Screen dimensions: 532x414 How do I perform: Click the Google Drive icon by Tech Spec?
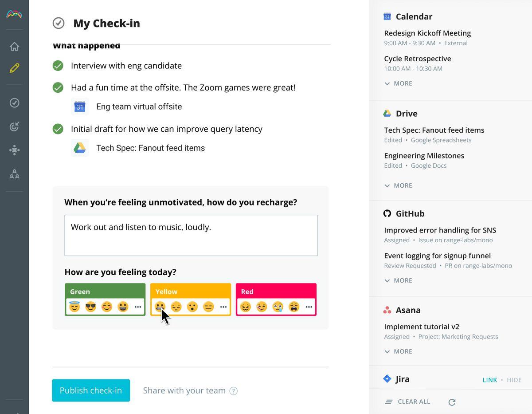click(79, 148)
